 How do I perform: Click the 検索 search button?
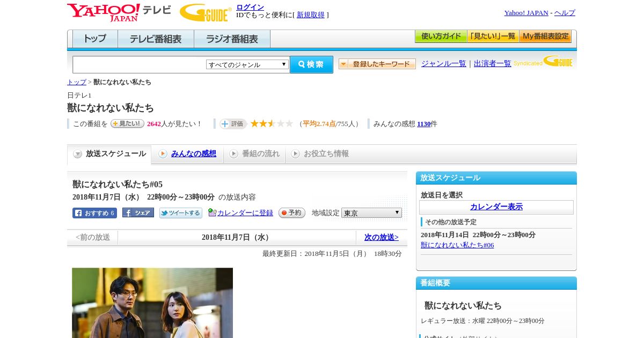pos(311,64)
